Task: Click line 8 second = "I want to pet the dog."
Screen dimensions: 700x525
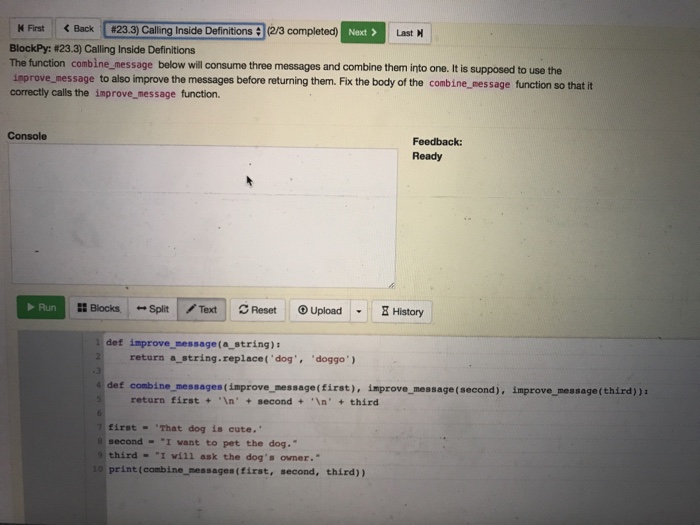Action: (203, 442)
